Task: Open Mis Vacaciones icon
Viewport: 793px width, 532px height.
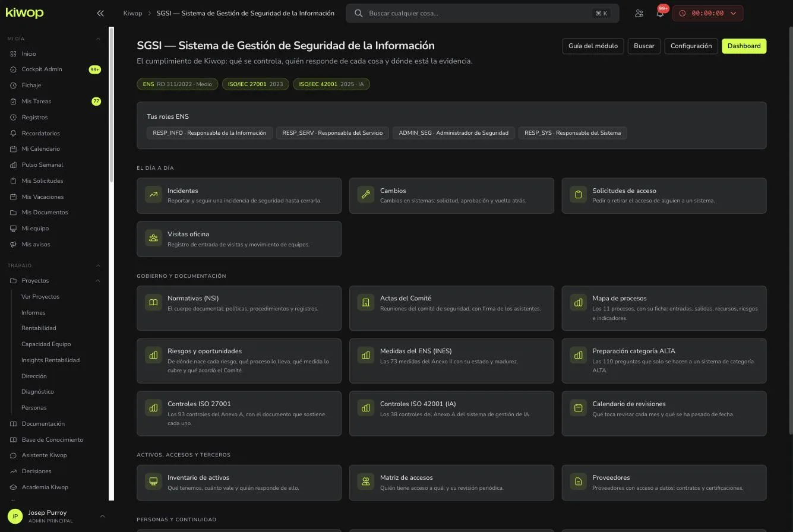Action: click(x=13, y=197)
